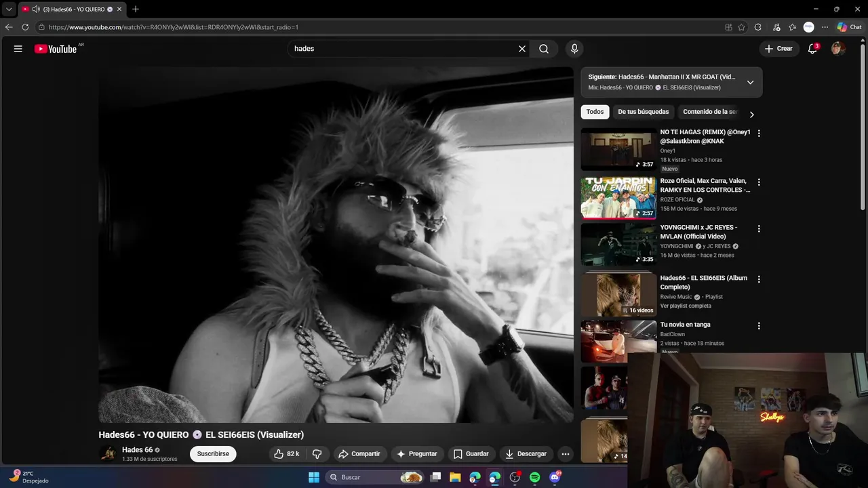
Task: Open the notifications bell
Action: point(812,49)
